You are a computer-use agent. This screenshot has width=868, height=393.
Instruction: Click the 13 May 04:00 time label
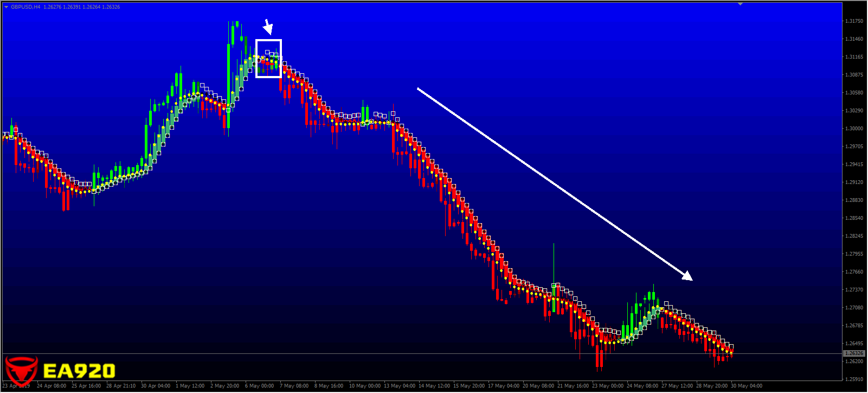click(400, 386)
